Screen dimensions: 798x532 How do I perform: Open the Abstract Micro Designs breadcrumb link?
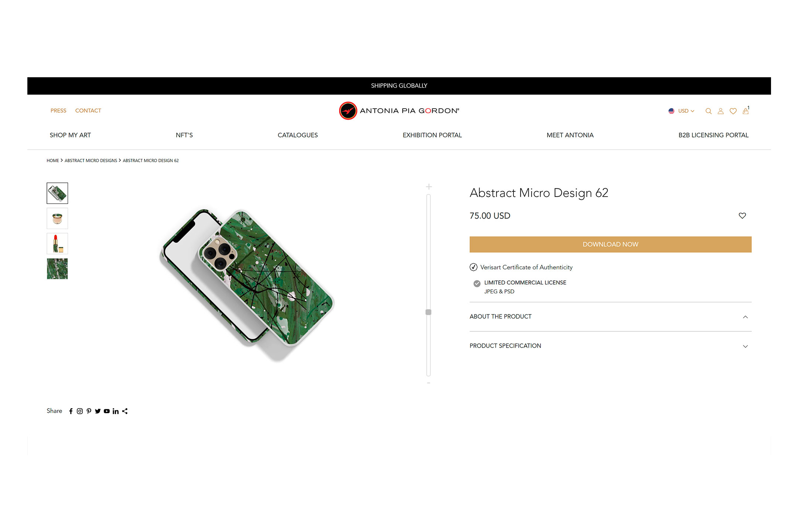[91, 161]
